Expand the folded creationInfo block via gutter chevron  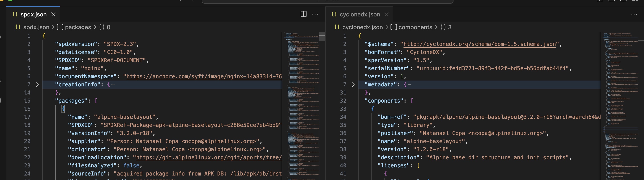coord(37,85)
